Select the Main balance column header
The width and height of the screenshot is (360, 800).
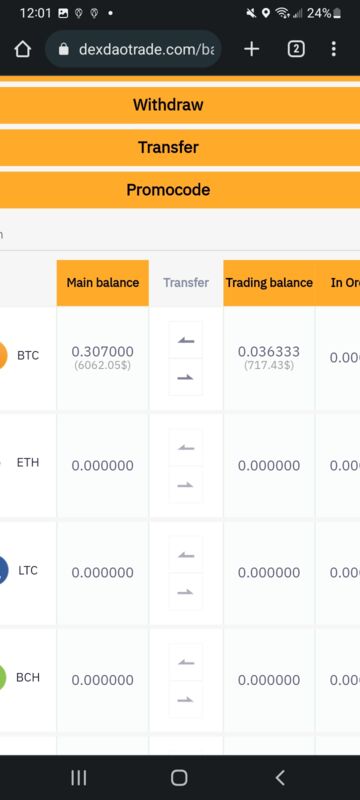102,283
